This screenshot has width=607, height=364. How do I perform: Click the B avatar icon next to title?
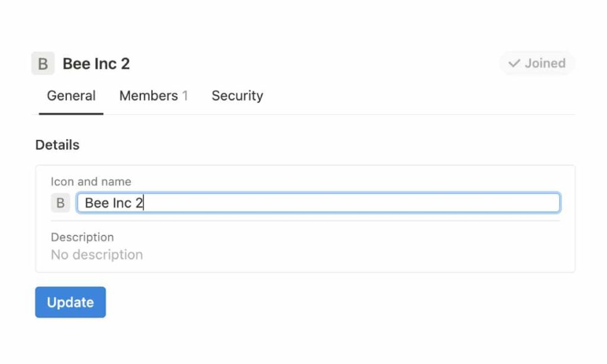pyautogui.click(x=42, y=63)
